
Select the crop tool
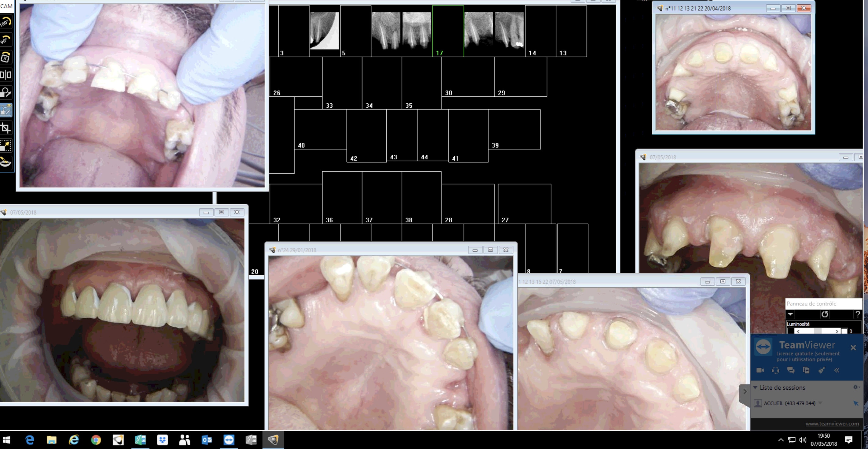(x=6, y=128)
